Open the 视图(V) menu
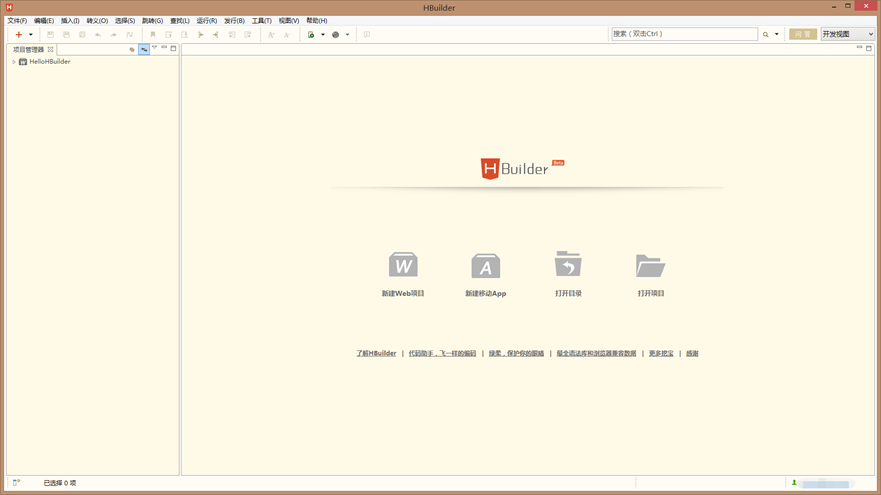The height and width of the screenshot is (495, 881). (289, 21)
